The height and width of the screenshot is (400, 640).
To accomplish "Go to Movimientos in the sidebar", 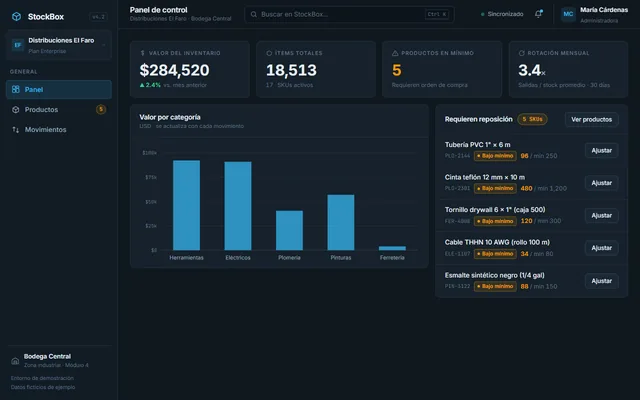I will pyautogui.click(x=59, y=129).
